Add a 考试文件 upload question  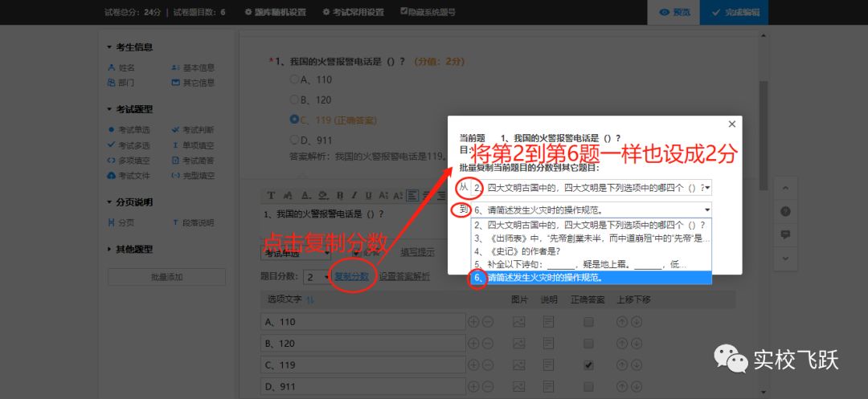coord(129,176)
